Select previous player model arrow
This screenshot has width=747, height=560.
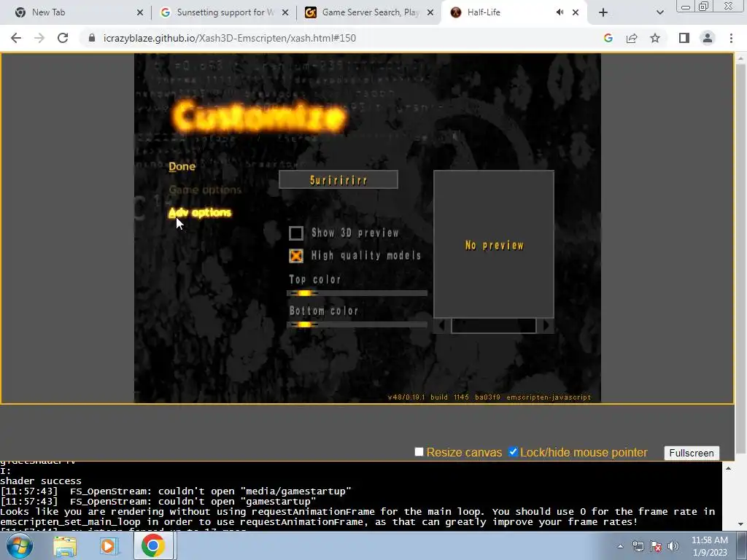tap(441, 326)
